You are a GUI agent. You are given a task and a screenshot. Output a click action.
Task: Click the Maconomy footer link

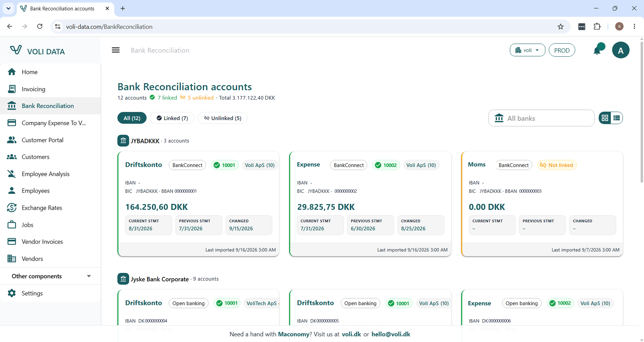click(x=293, y=334)
